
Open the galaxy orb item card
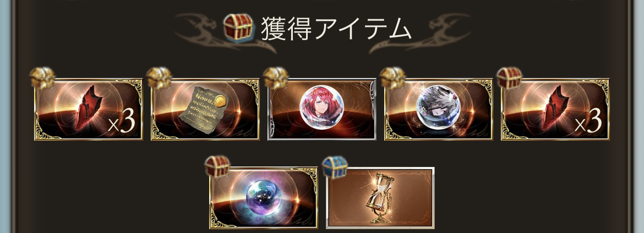263,198
